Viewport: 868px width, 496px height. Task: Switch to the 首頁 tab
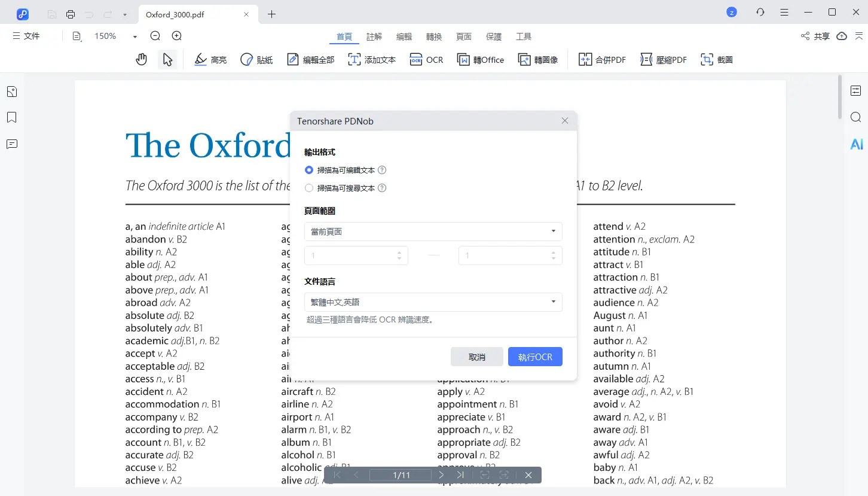tap(344, 36)
